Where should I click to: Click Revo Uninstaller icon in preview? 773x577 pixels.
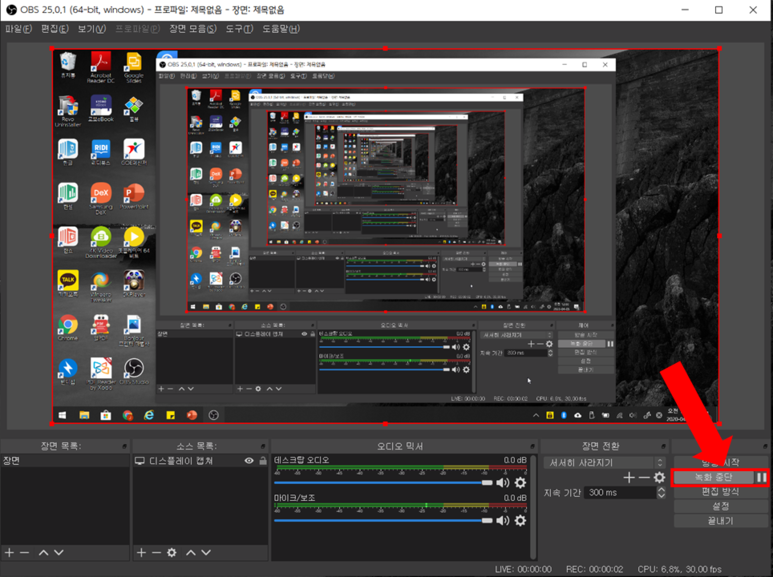(x=68, y=111)
